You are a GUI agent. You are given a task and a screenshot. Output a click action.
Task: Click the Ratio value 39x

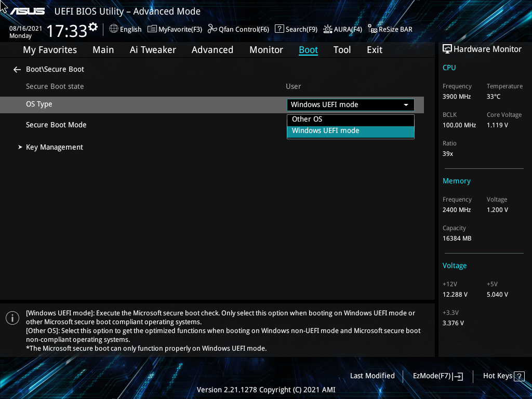pos(447,154)
